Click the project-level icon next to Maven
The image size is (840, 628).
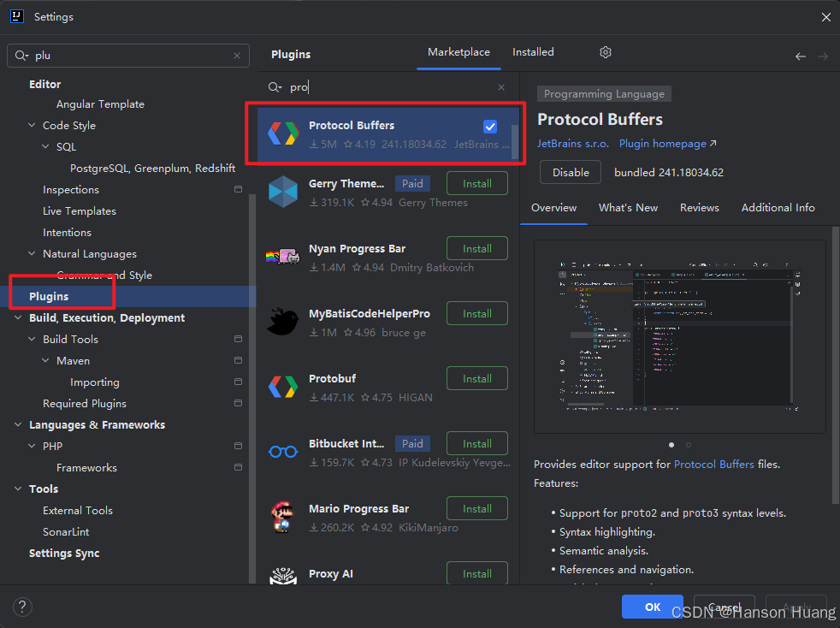click(239, 360)
